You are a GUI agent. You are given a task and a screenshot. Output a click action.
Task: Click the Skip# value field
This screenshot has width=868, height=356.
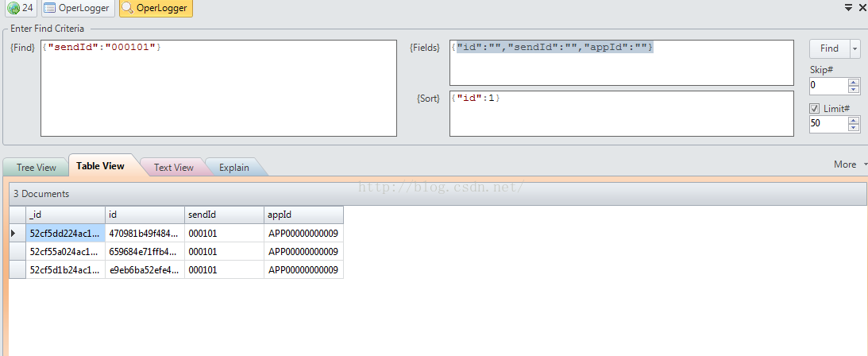(828, 85)
